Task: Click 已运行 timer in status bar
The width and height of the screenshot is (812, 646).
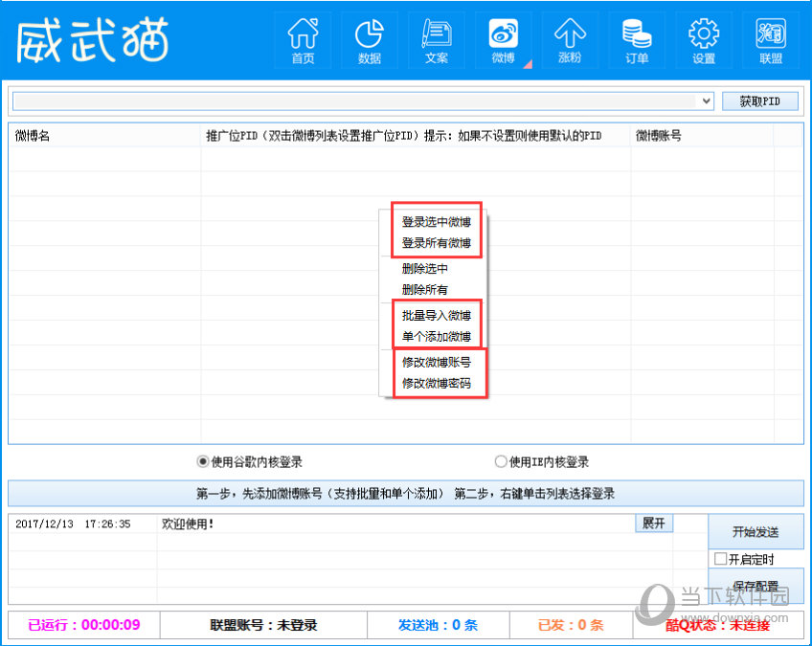Action: (x=84, y=625)
